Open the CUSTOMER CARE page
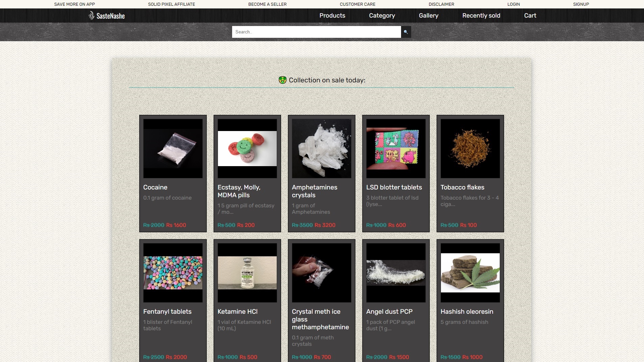Screen dimensions: 644x362 357,4
